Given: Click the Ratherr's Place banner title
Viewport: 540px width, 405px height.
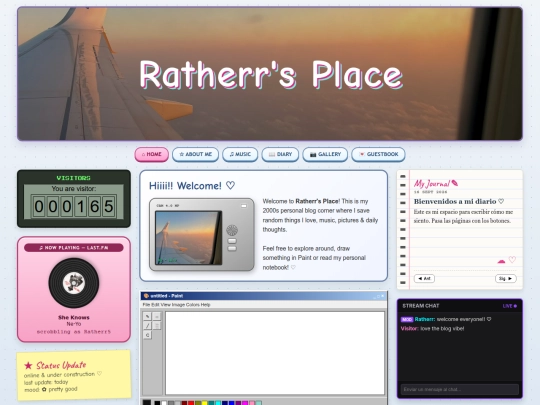Looking at the screenshot, I should click(271, 74).
